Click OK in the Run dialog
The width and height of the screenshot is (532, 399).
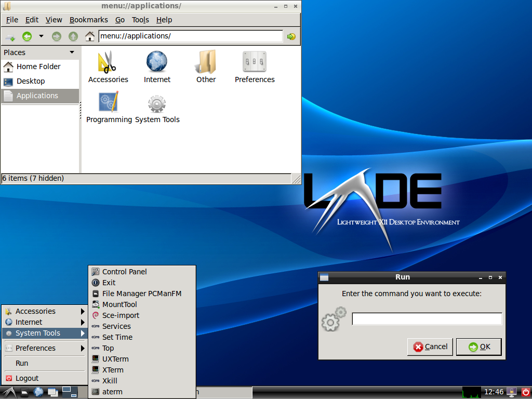click(x=478, y=347)
